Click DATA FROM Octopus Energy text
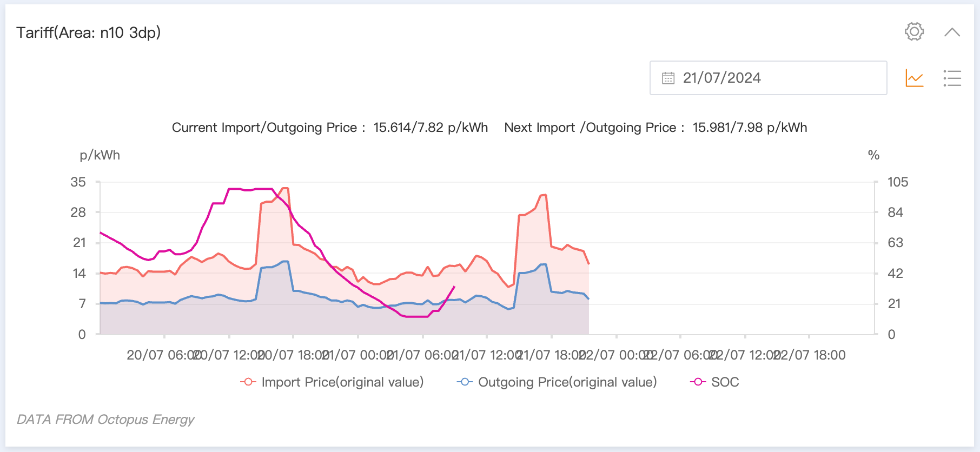Viewport: 980px width, 452px height. point(105,420)
